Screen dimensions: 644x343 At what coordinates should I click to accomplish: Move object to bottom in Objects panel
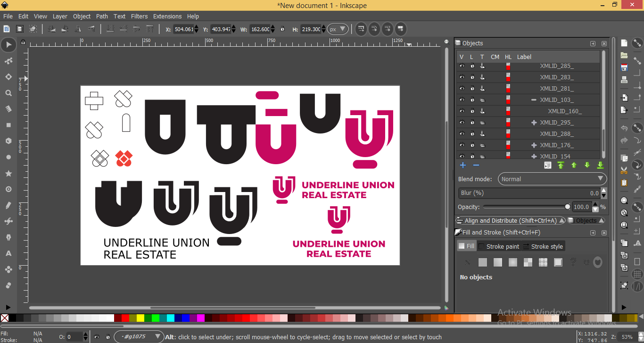coord(600,165)
